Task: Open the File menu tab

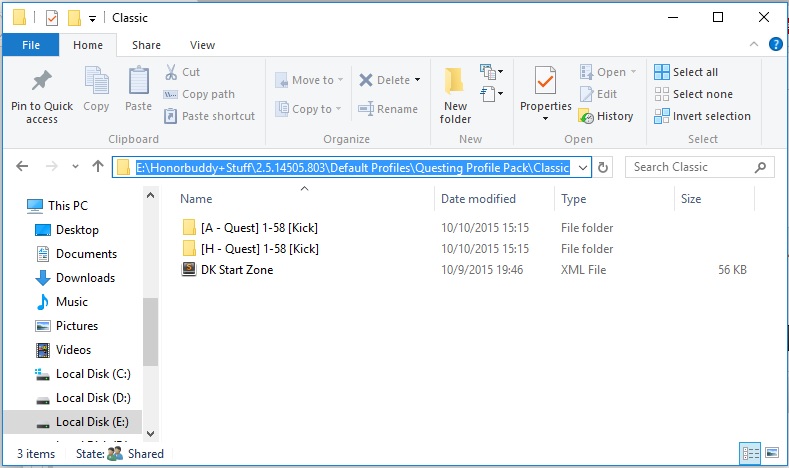Action: 31,45
